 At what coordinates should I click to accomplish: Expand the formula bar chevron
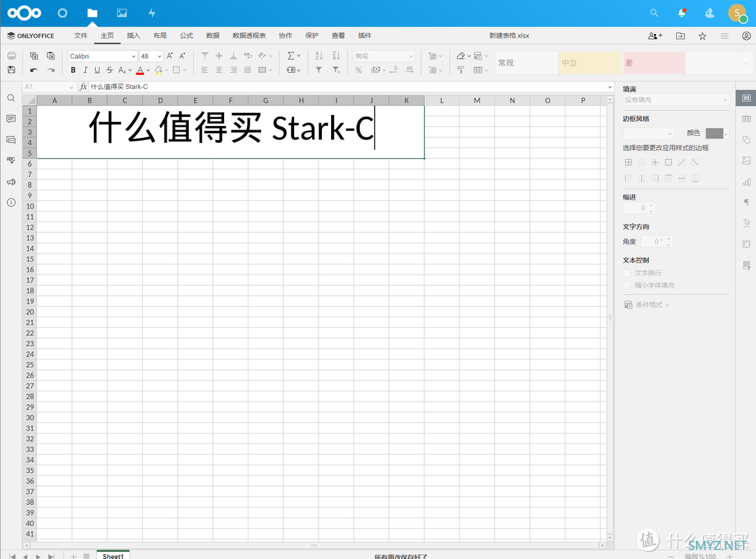click(x=610, y=87)
